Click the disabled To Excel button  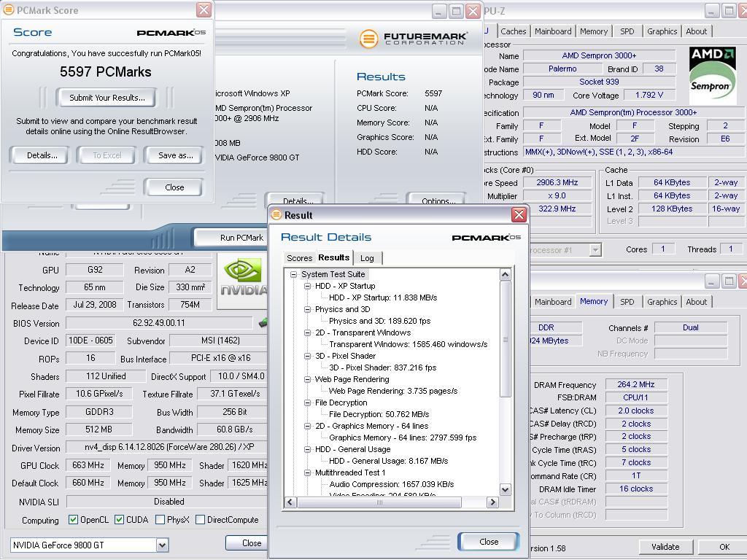[107, 155]
